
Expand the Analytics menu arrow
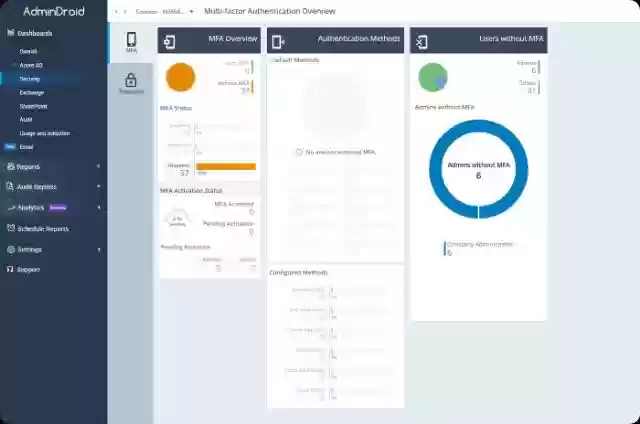tap(98, 207)
